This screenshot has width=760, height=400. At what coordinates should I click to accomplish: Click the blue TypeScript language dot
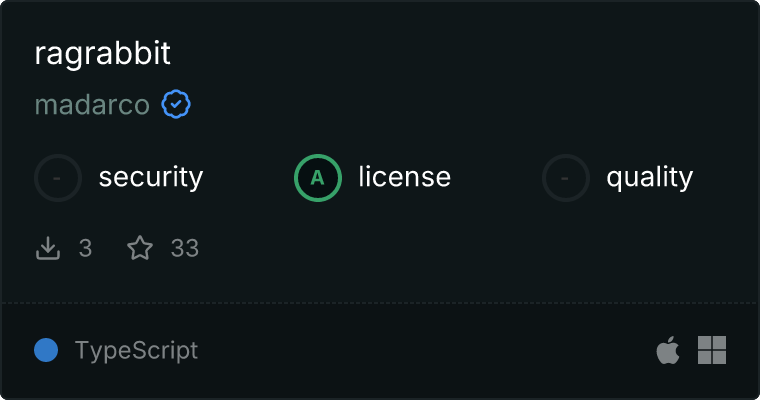46,350
